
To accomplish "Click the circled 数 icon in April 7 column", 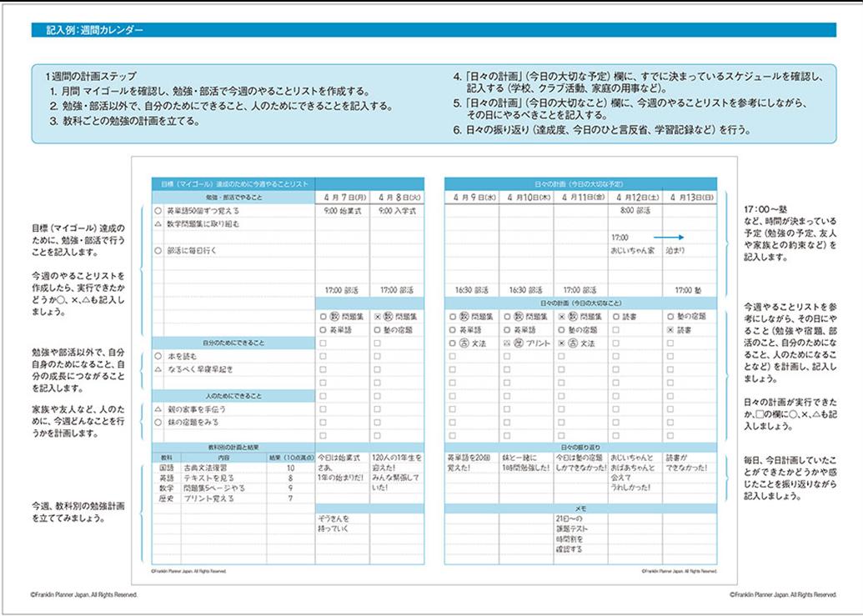I will (335, 317).
